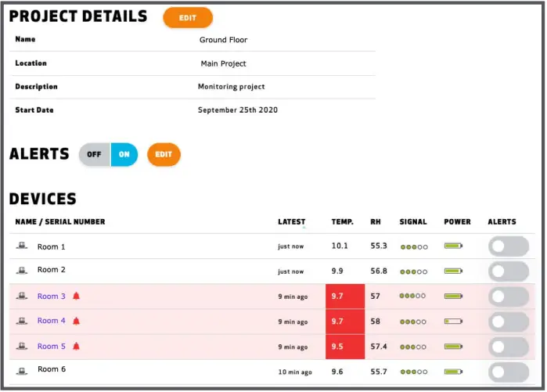Image resolution: width=547 pixels, height=392 pixels.
Task: Sort by the RH column header
Action: pyautogui.click(x=376, y=221)
